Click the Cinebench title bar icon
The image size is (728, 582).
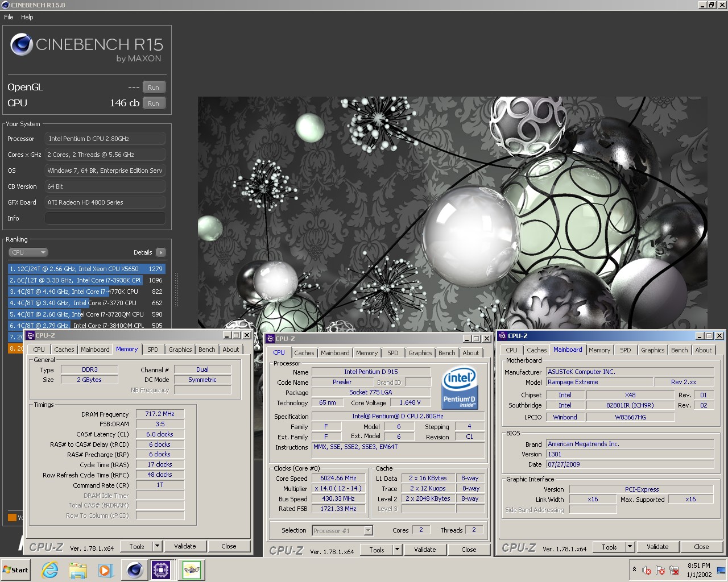(5, 5)
